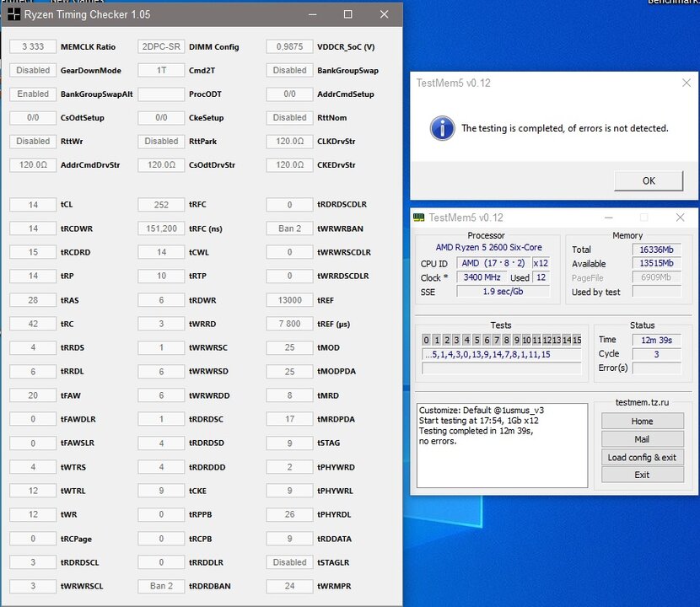This screenshot has height=607, width=700.
Task: Click the MEMCLK Ratio value 3 333
Action: (x=33, y=47)
